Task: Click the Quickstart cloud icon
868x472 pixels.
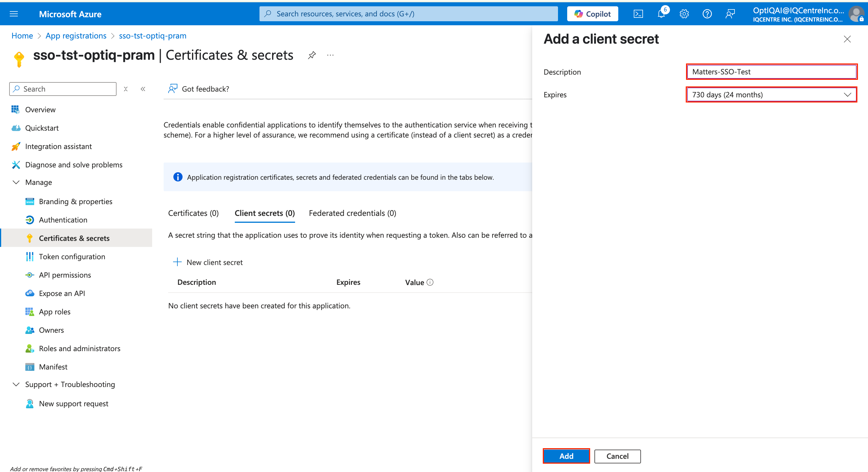Action: pyautogui.click(x=15, y=128)
